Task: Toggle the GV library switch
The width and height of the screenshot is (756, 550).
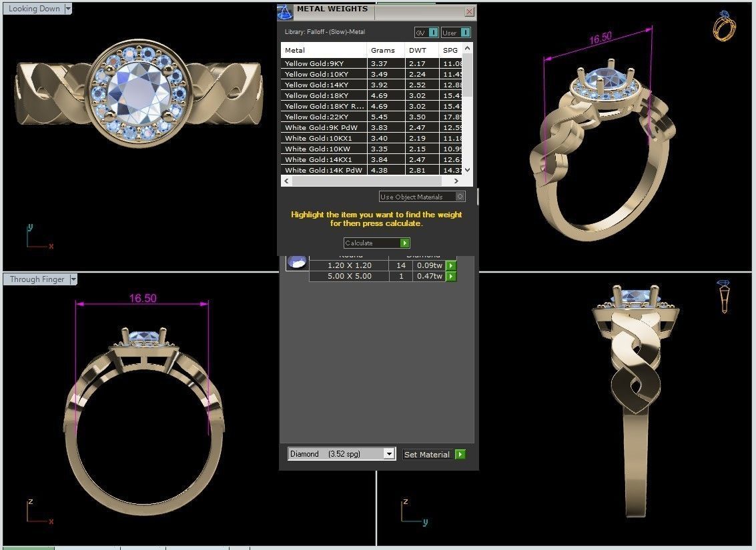Action: (x=426, y=32)
